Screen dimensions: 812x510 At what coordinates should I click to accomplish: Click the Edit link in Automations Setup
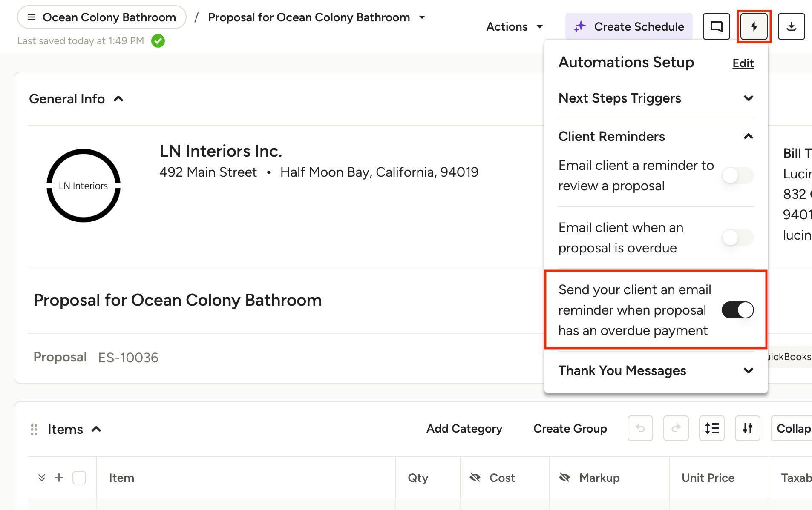(743, 63)
